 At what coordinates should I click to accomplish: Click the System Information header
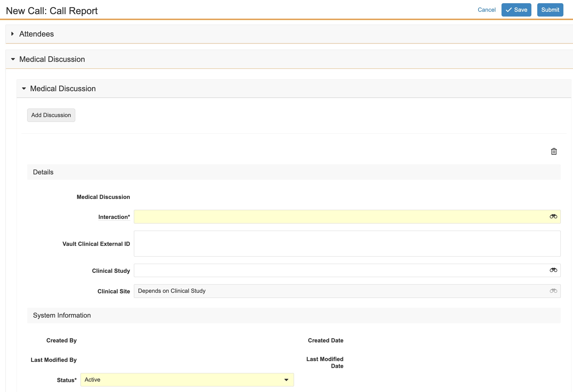(62, 315)
